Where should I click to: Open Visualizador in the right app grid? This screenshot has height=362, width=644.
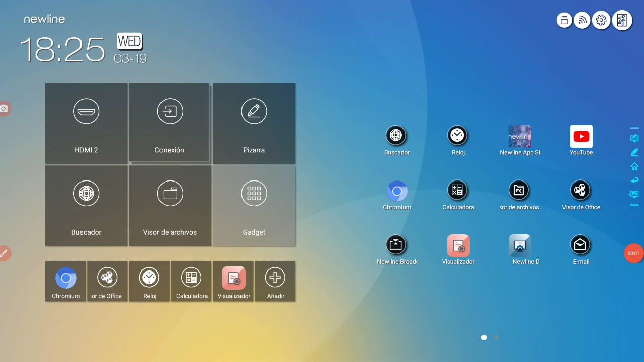click(x=458, y=250)
